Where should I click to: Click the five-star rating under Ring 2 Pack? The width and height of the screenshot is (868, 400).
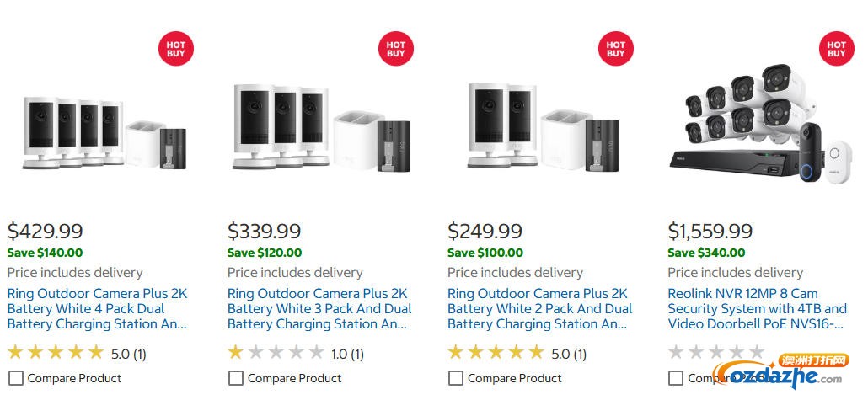[x=496, y=352]
